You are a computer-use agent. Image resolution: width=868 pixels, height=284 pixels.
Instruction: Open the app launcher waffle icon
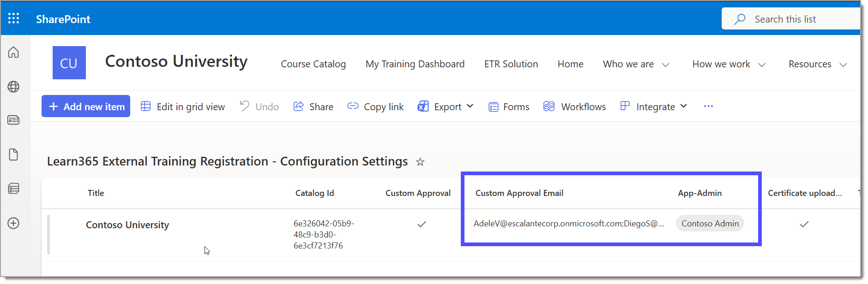[14, 18]
